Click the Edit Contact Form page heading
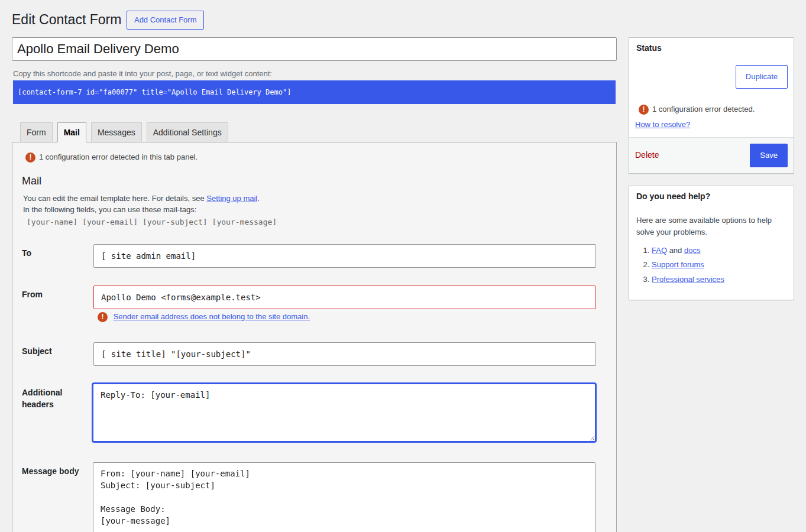806x532 pixels. pos(67,20)
